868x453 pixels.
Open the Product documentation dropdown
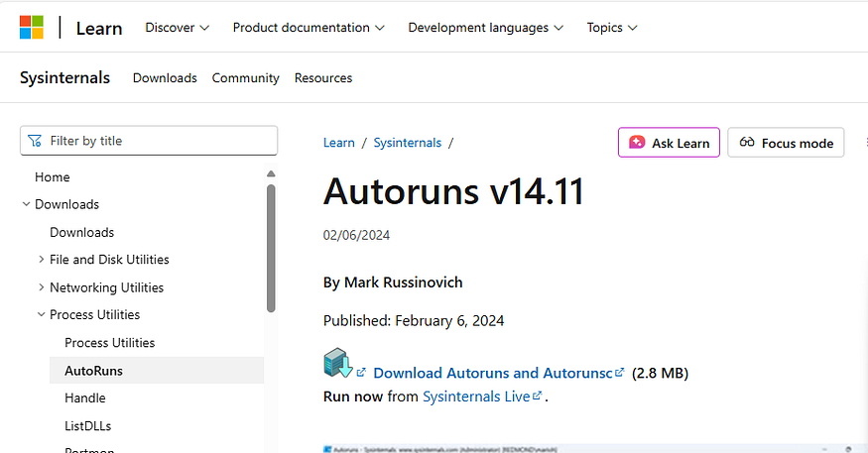tap(309, 28)
